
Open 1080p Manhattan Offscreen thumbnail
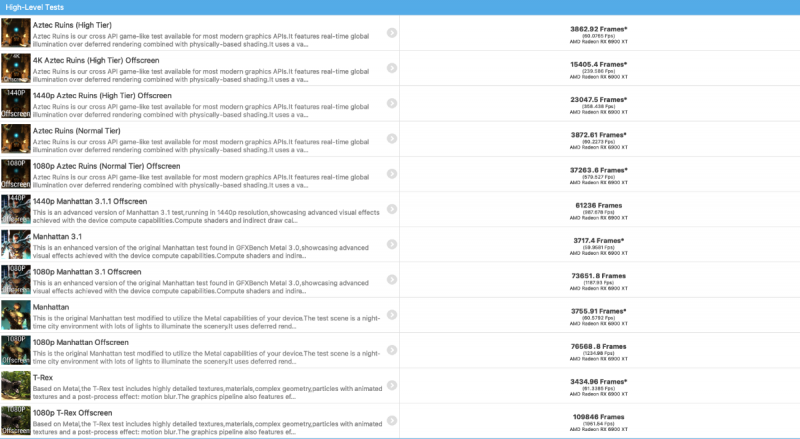pyautogui.click(x=16, y=350)
